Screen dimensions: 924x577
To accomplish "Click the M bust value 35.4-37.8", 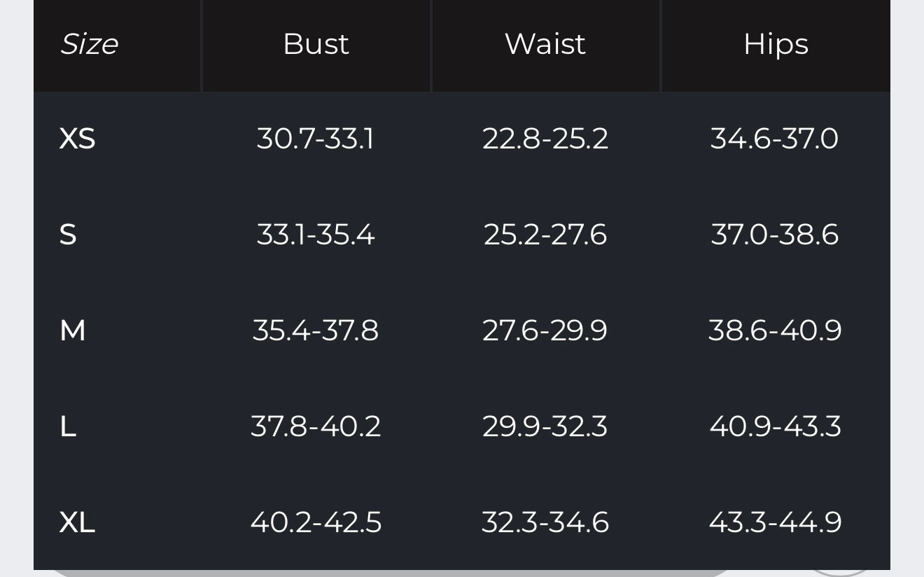I will point(316,331).
